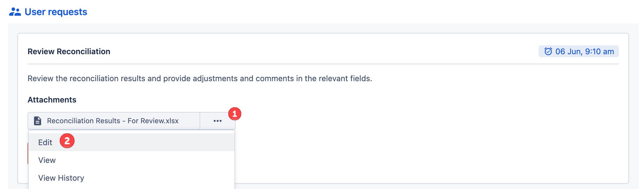Open the three-dot attachment options menu
Image resolution: width=644 pixels, height=189 pixels.
tap(217, 121)
